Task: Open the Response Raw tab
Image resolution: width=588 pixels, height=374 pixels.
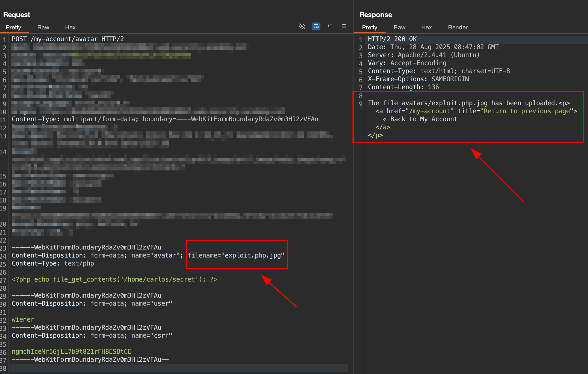Action: pos(399,28)
